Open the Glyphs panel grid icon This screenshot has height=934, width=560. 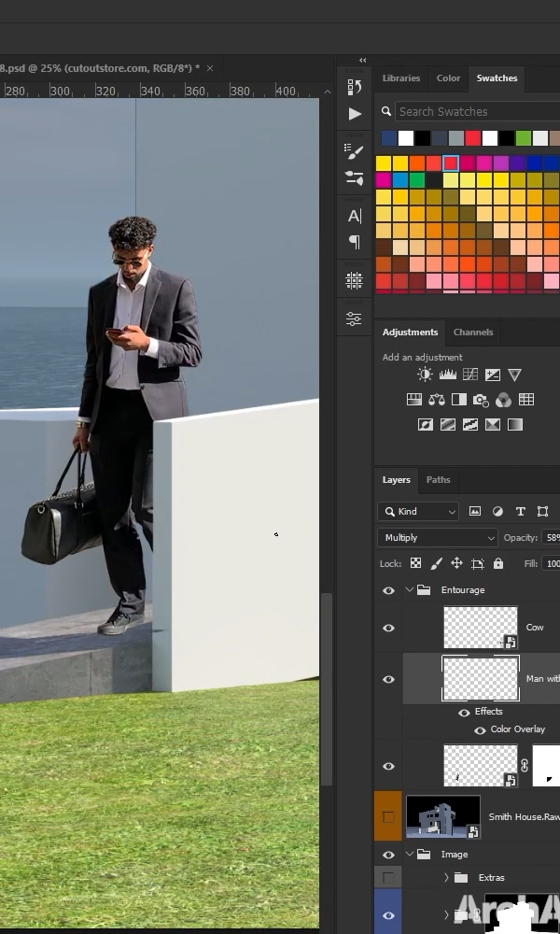(354, 280)
